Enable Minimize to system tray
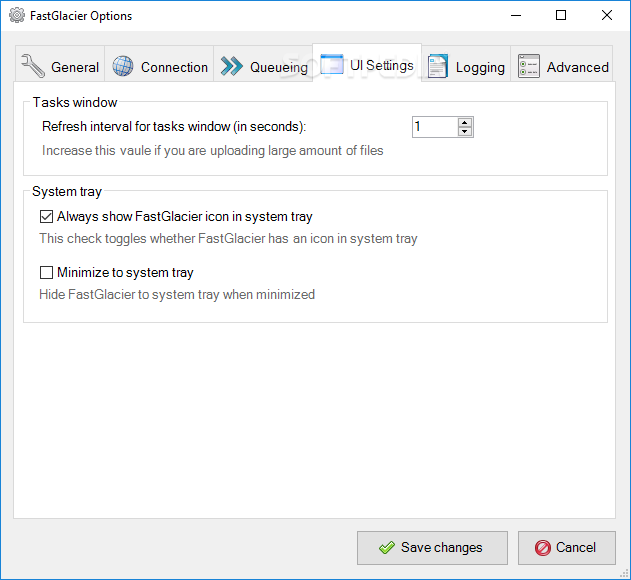The width and height of the screenshot is (631, 580). [x=46, y=272]
